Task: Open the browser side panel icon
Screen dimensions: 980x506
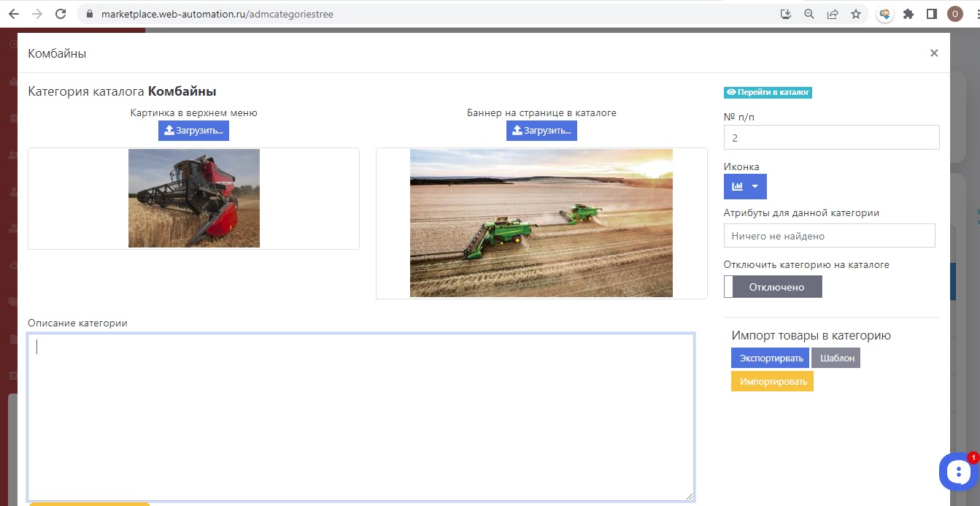Action: (931, 14)
